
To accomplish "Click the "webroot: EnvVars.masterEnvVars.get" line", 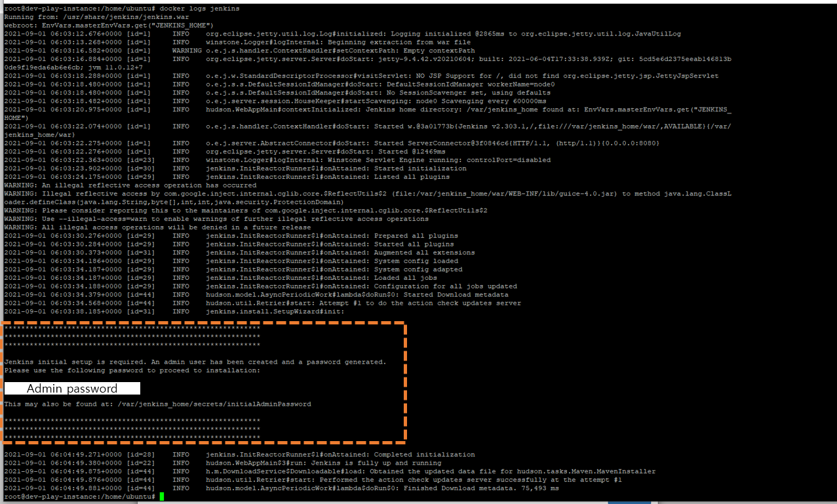I will pyautogui.click(x=109, y=25).
